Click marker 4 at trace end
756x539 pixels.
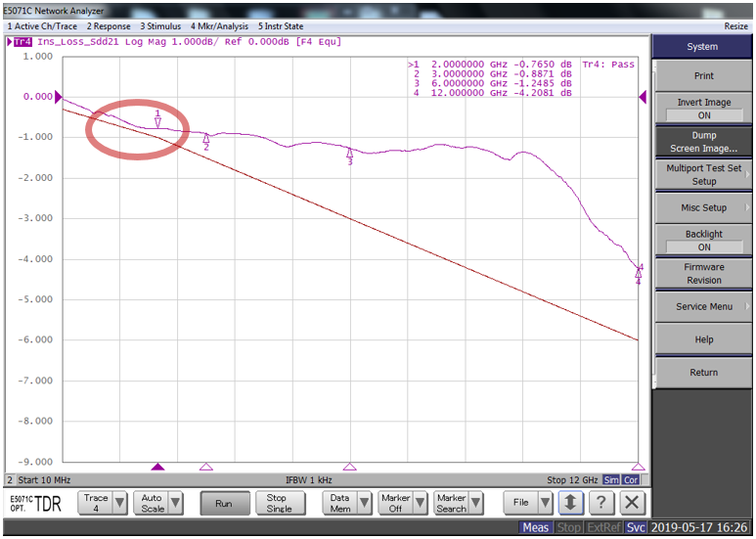pyautogui.click(x=639, y=273)
